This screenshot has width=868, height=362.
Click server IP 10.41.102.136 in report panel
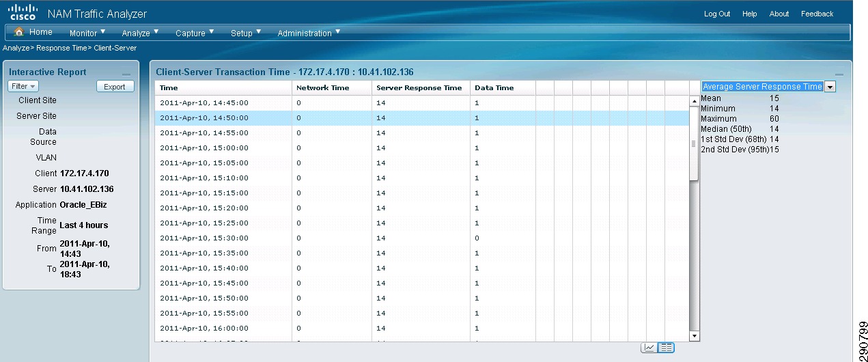(87, 189)
